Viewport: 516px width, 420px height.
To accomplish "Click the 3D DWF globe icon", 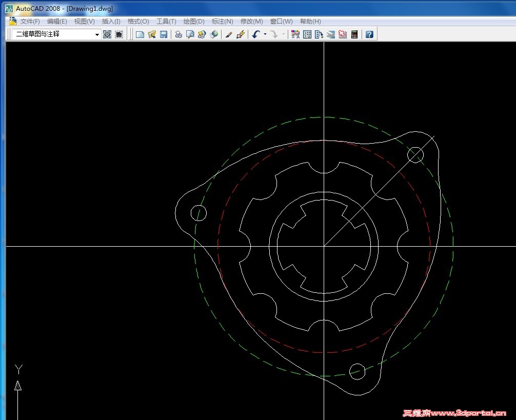I will click(214, 34).
